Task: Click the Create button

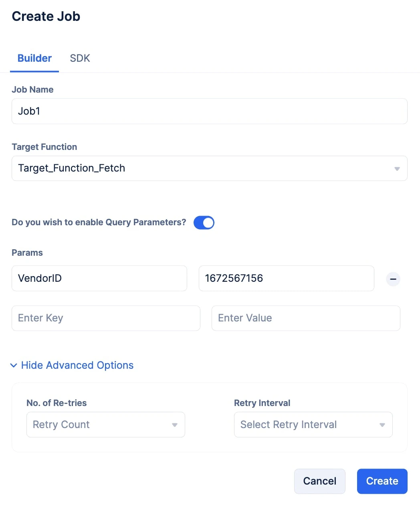Action: coord(382,481)
